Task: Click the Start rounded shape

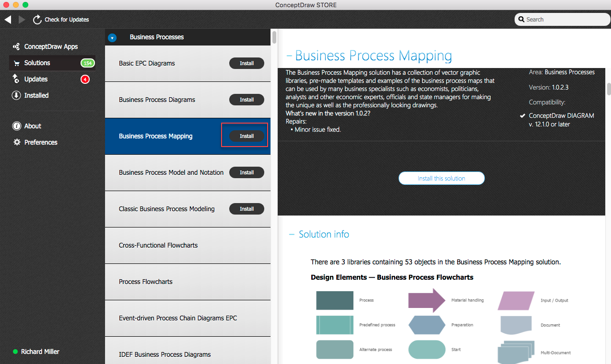Action: [427, 350]
